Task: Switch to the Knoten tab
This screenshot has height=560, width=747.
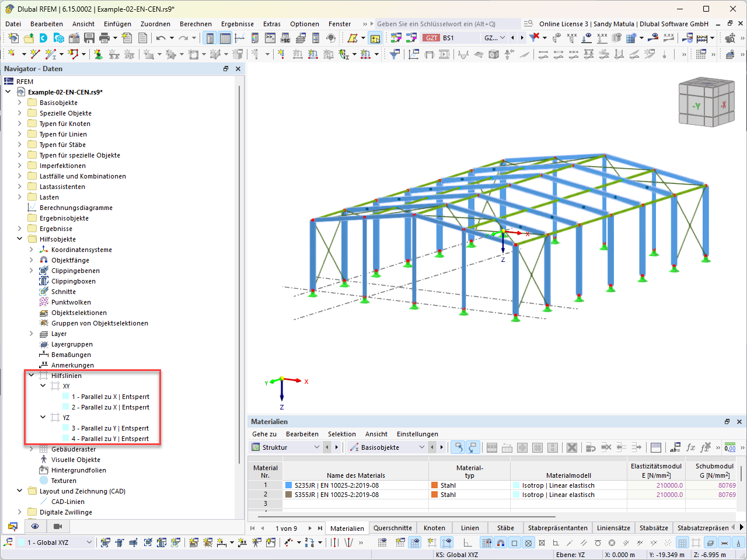Action: click(x=434, y=528)
